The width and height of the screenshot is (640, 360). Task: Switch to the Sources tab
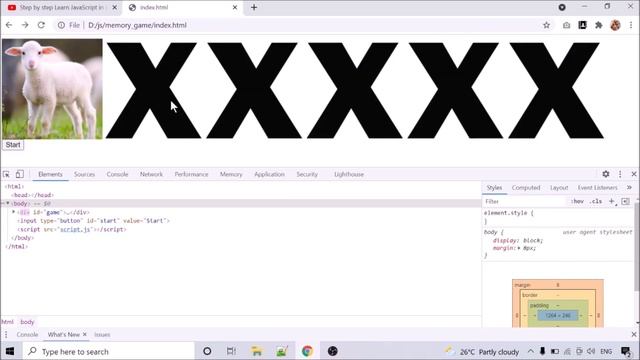(84, 174)
